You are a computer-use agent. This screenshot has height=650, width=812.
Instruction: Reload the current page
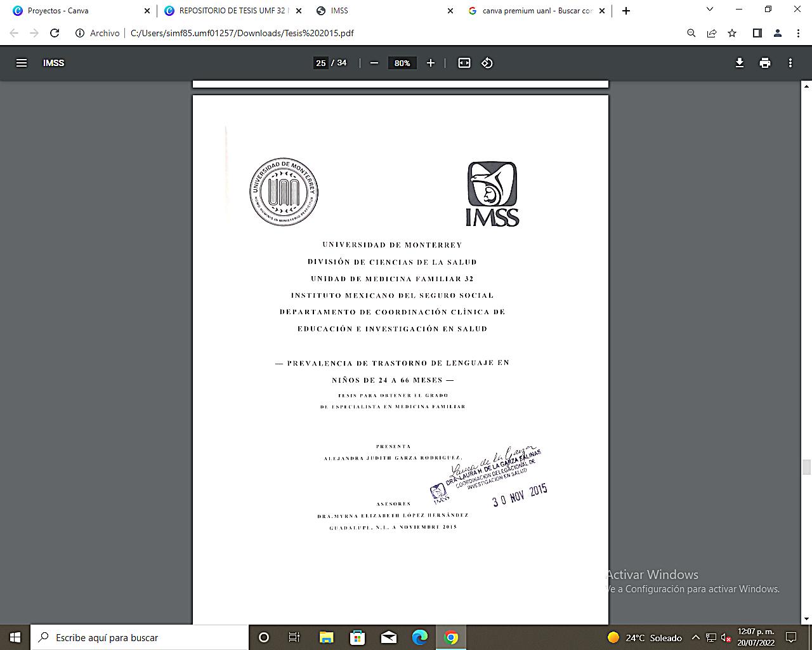pyautogui.click(x=55, y=33)
